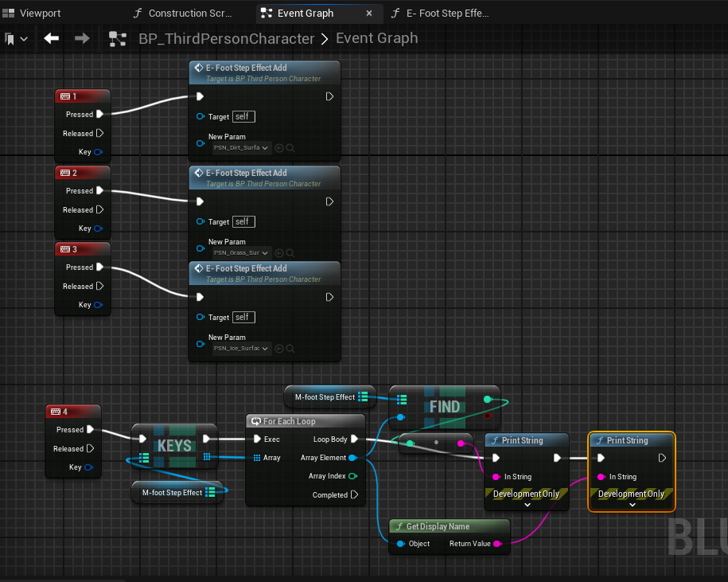Expand first Print String advanced options

(x=527, y=505)
